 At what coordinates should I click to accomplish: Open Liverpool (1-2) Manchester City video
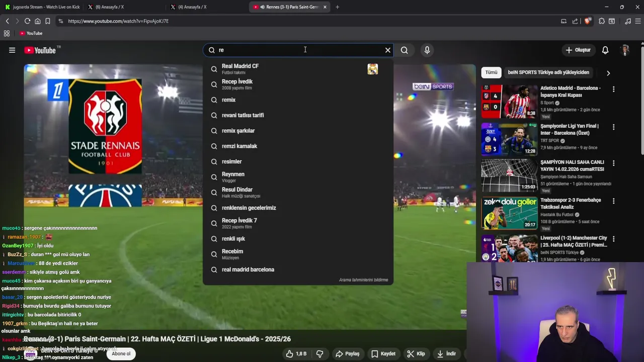574,241
